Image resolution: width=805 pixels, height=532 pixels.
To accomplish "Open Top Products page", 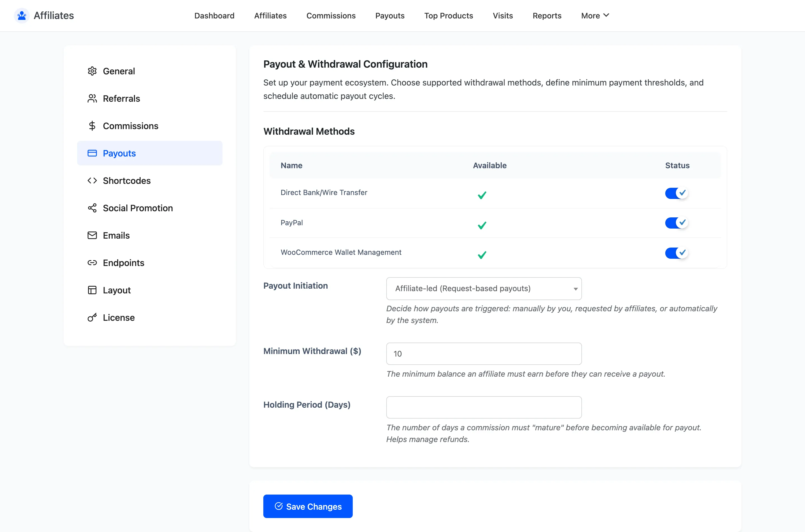I will tap(449, 16).
